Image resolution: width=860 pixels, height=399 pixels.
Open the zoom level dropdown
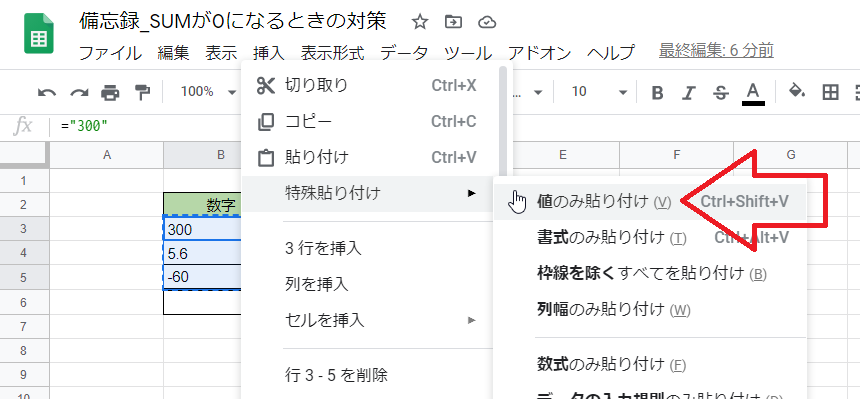[x=208, y=92]
